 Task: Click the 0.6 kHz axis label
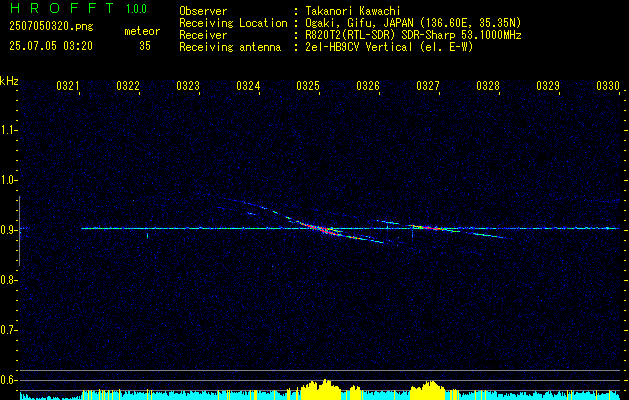pos(8,380)
